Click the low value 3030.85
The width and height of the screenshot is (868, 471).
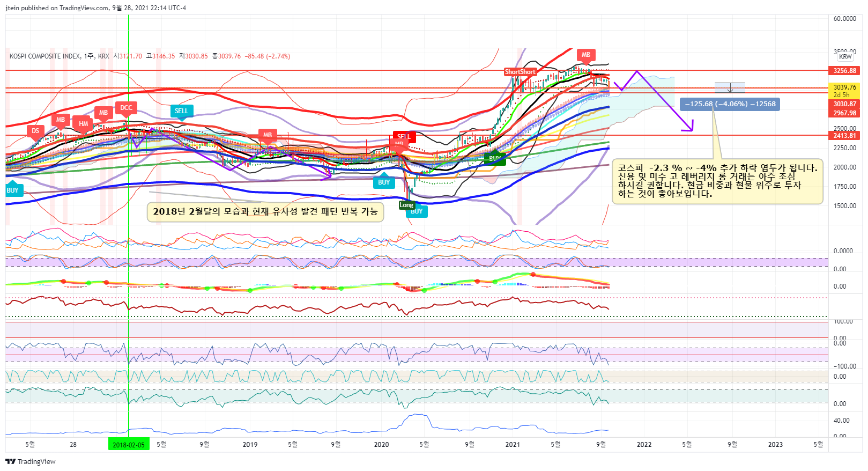pos(196,56)
